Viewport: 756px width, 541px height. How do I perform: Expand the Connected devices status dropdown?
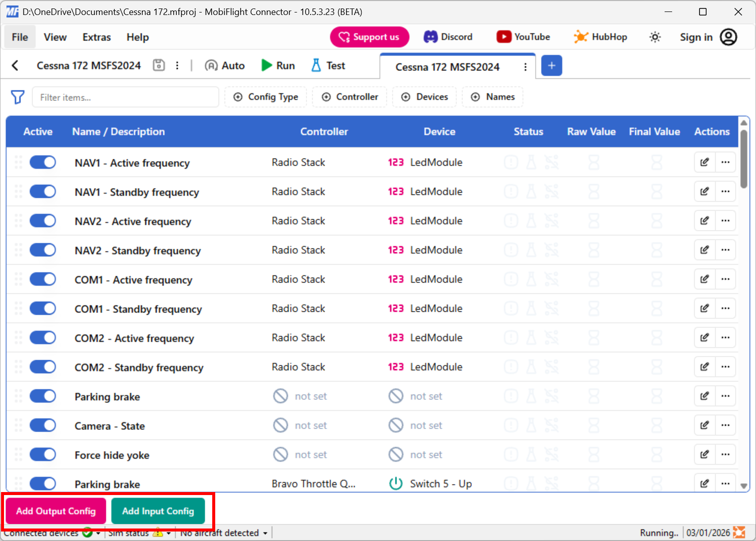click(x=98, y=533)
